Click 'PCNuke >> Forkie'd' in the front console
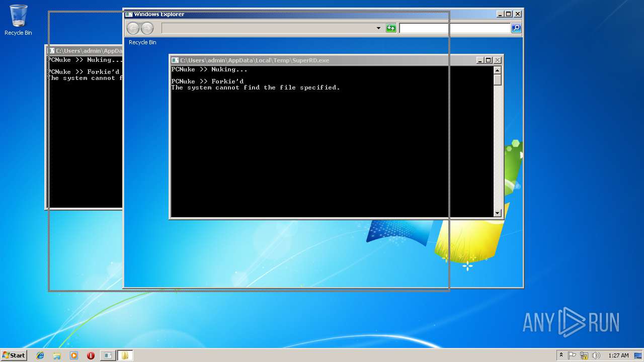 pos(207,81)
